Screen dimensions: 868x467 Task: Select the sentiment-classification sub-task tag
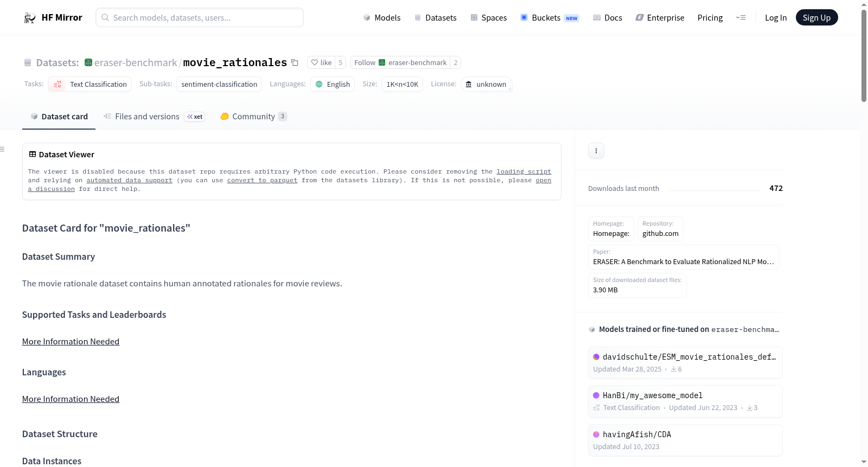tap(219, 84)
